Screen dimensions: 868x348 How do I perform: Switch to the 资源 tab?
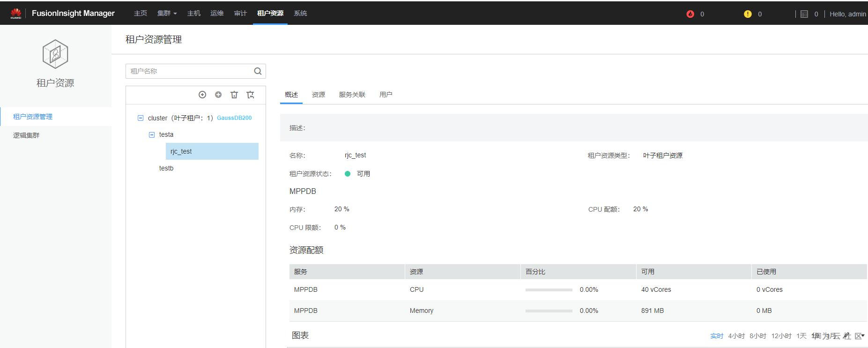coord(319,95)
